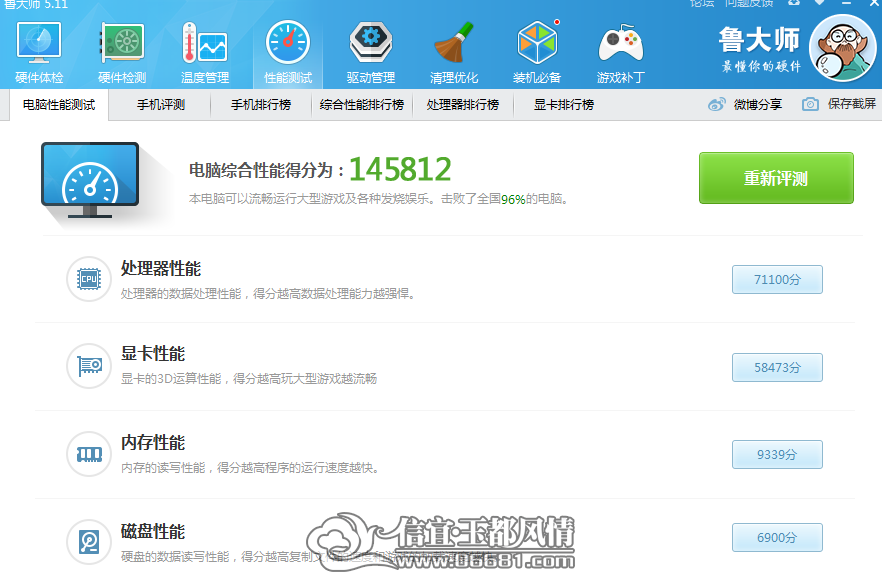Click the 96% percentage text
This screenshot has height=583, width=882.
click(x=513, y=199)
